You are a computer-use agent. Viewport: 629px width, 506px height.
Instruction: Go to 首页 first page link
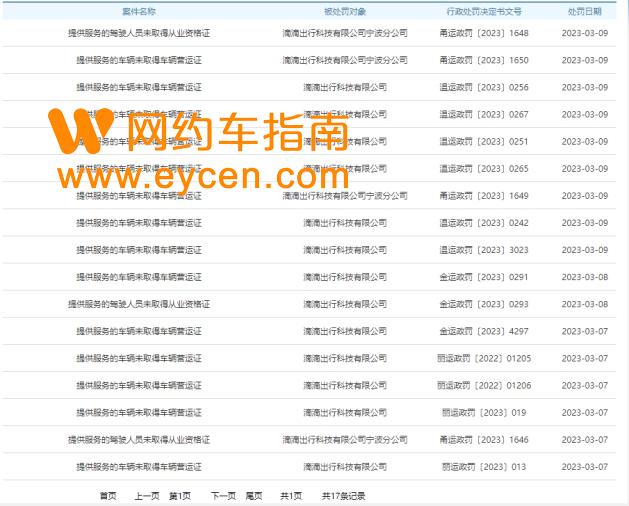click(x=108, y=496)
